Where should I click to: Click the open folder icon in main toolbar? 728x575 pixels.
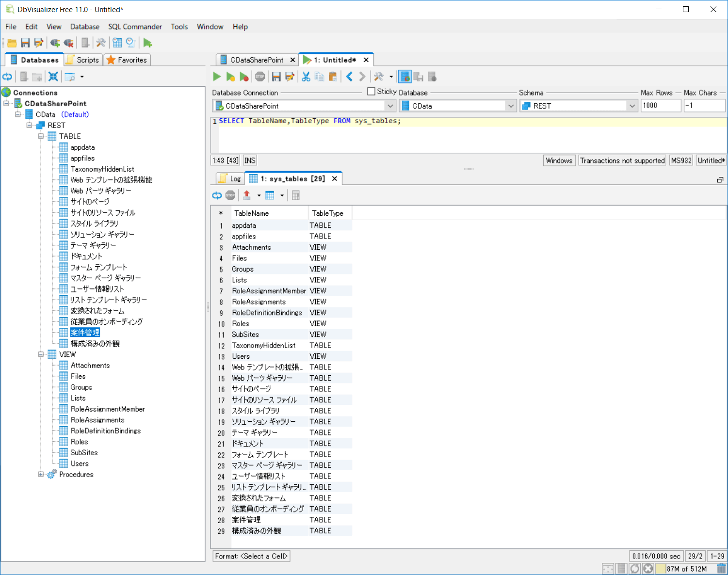12,43
